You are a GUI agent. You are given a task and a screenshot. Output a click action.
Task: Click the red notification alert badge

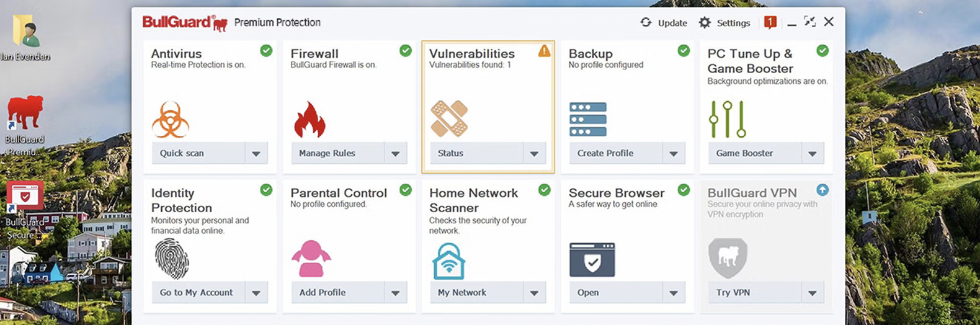[x=770, y=23]
